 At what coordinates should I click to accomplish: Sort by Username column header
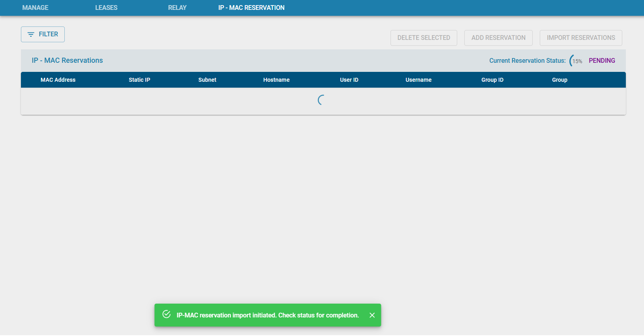[419, 80]
